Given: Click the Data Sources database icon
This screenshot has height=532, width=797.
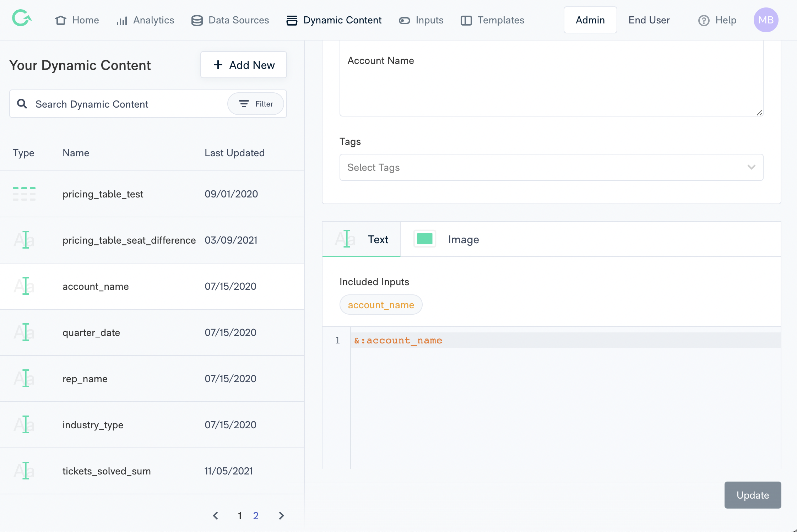Looking at the screenshot, I should pos(197,21).
